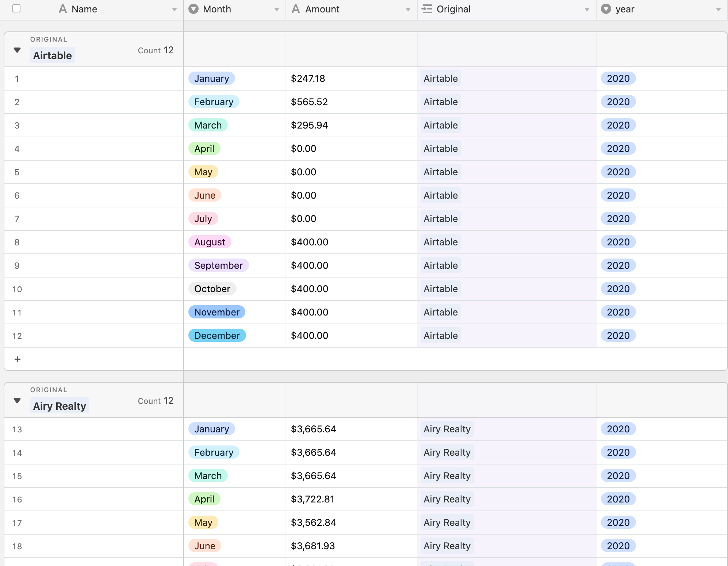
Task: Collapse the Airy Realty group
Action: coord(17,401)
